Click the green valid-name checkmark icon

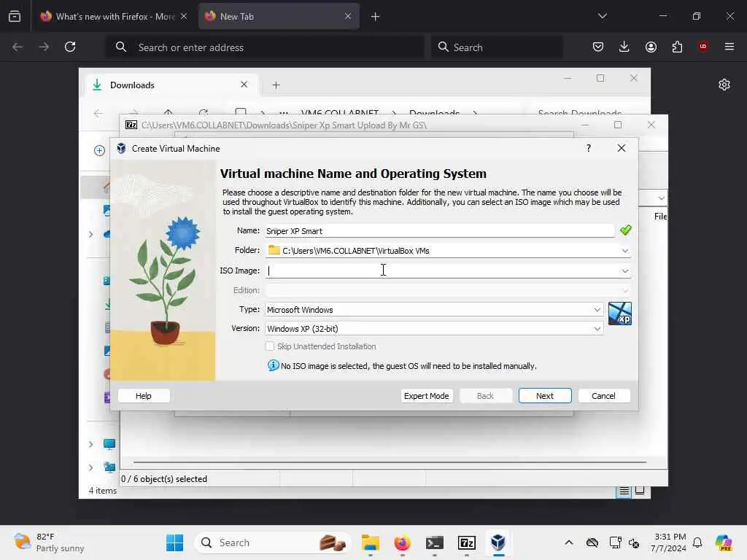pyautogui.click(x=625, y=230)
